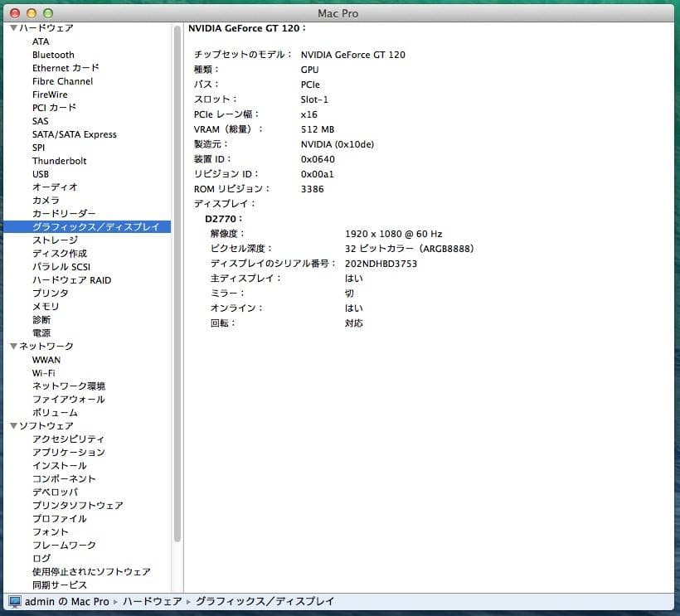Viewport: 680px width, 616px height.
Task: Collapse the ネットワーク section triangle
Action: point(12,347)
